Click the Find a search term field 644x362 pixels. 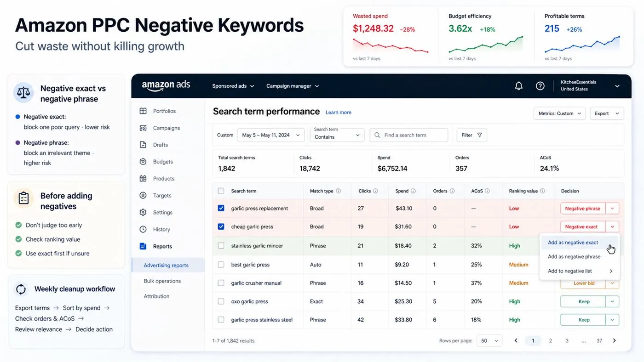click(408, 135)
